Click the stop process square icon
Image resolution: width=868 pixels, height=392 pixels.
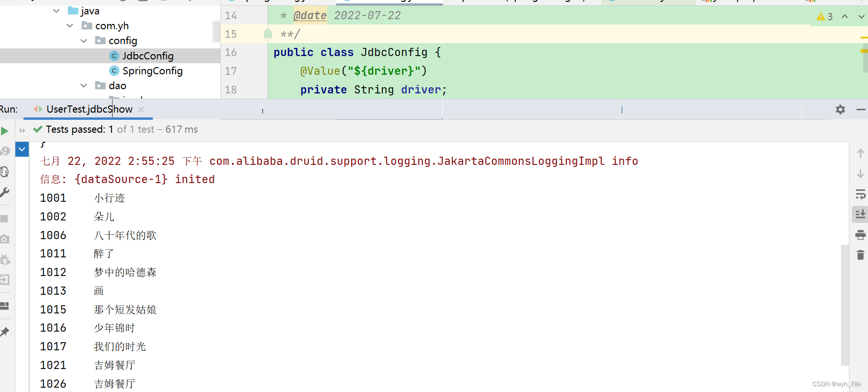pyautogui.click(x=4, y=219)
